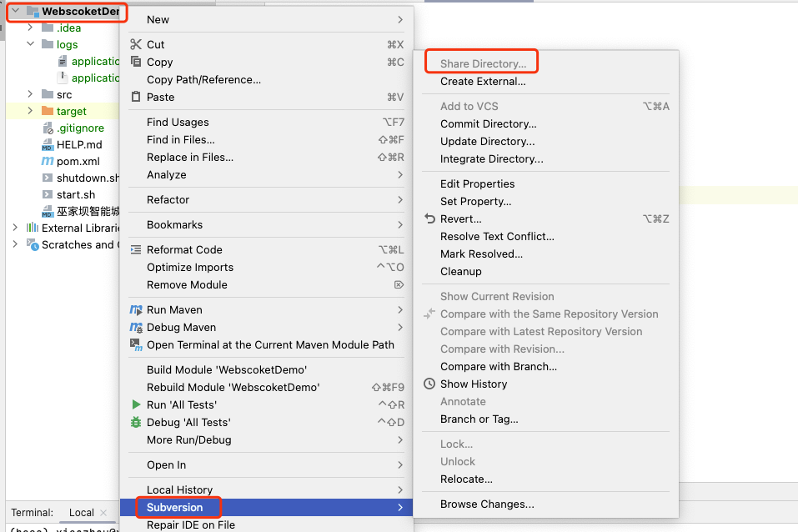The width and height of the screenshot is (798, 532).
Task: Click the Scratches and Consoles icon
Action: pyautogui.click(x=33, y=244)
